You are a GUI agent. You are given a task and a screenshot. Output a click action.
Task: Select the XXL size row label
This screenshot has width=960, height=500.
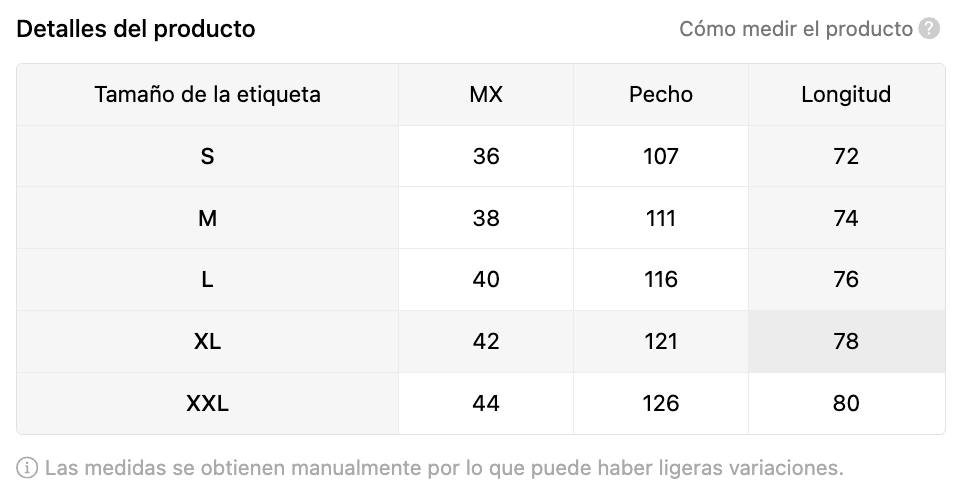click(208, 403)
